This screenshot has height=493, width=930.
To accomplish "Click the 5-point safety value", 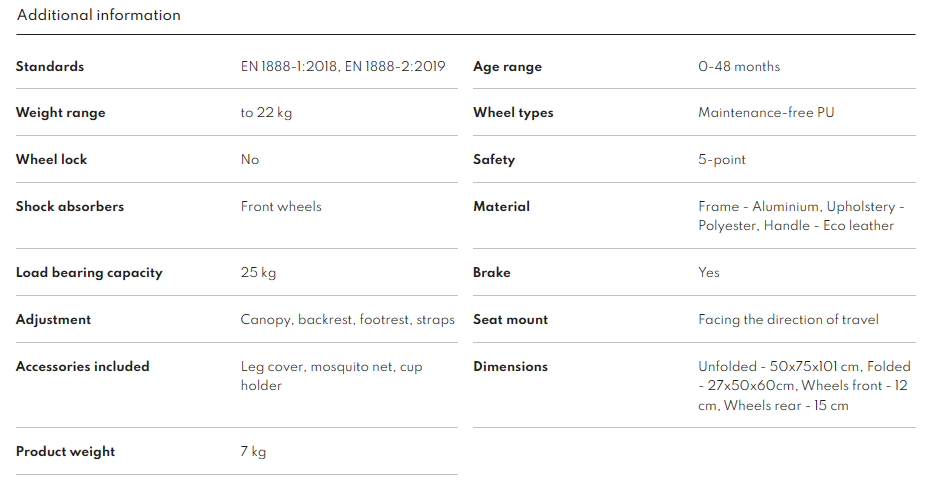I will click(x=722, y=160).
